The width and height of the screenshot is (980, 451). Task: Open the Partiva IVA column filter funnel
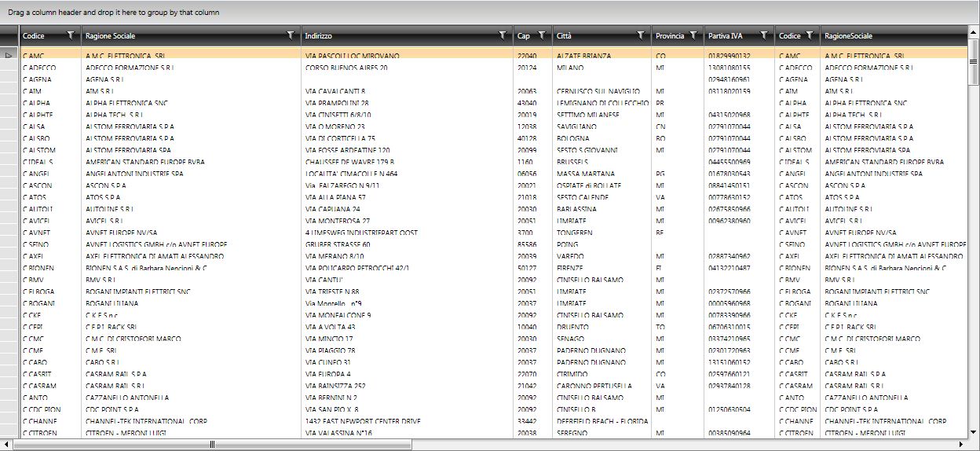763,35
